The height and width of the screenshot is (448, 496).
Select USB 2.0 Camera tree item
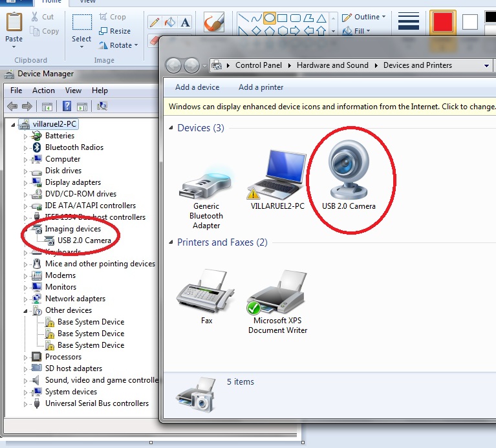[84, 240]
